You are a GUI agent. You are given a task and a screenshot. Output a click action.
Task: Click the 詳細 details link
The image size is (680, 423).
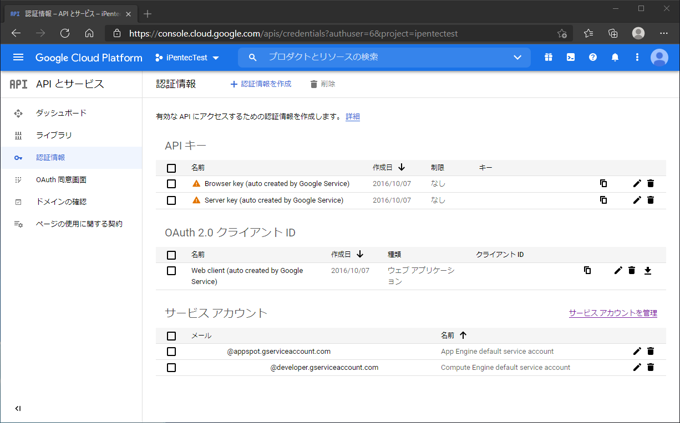pyautogui.click(x=353, y=117)
